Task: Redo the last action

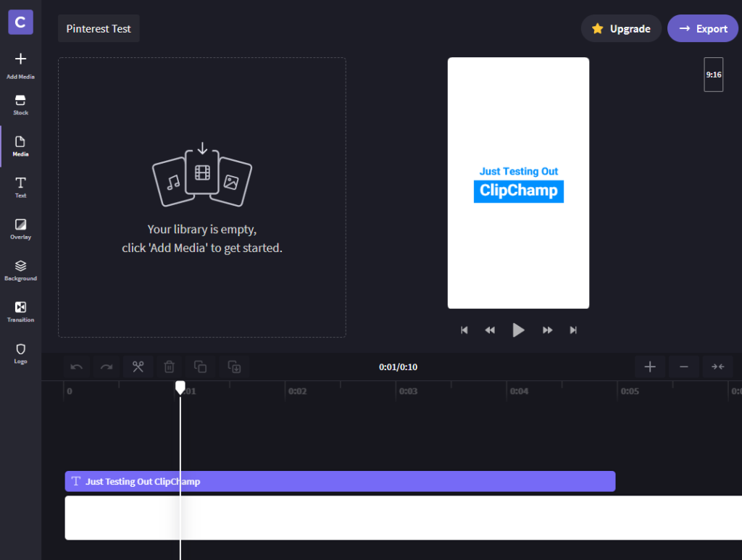Action: [107, 367]
